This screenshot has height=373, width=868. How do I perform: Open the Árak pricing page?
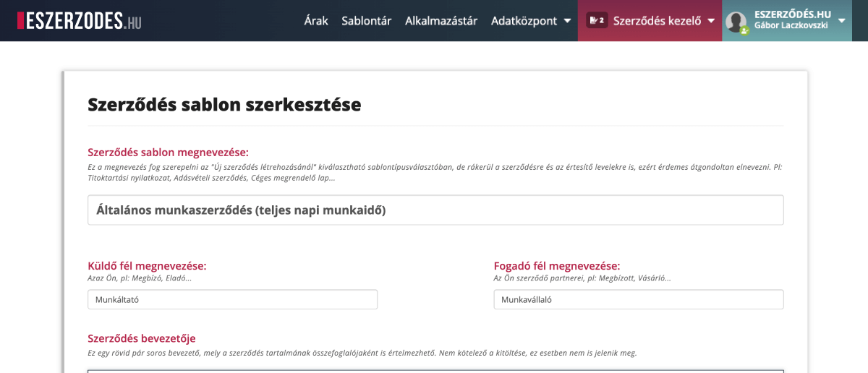(316, 21)
